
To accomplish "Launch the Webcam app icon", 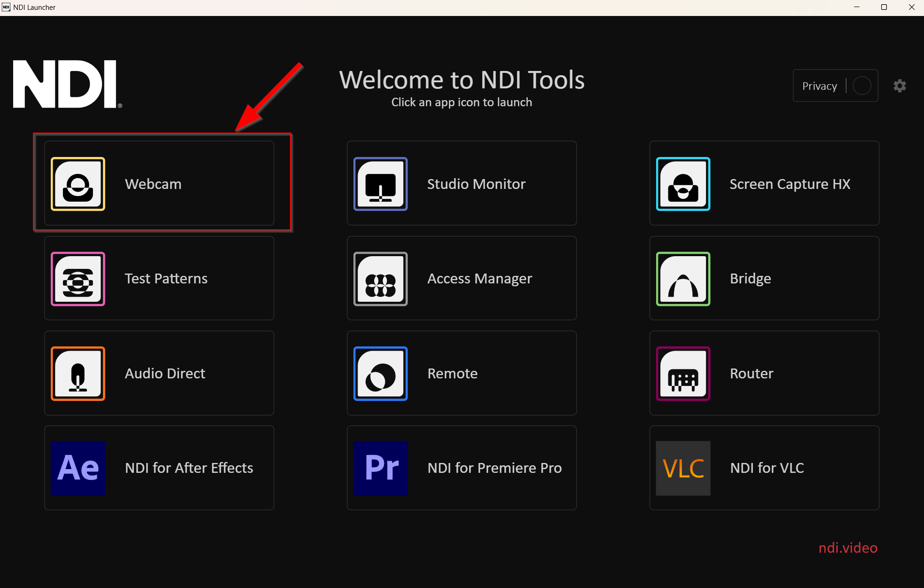I will (78, 184).
